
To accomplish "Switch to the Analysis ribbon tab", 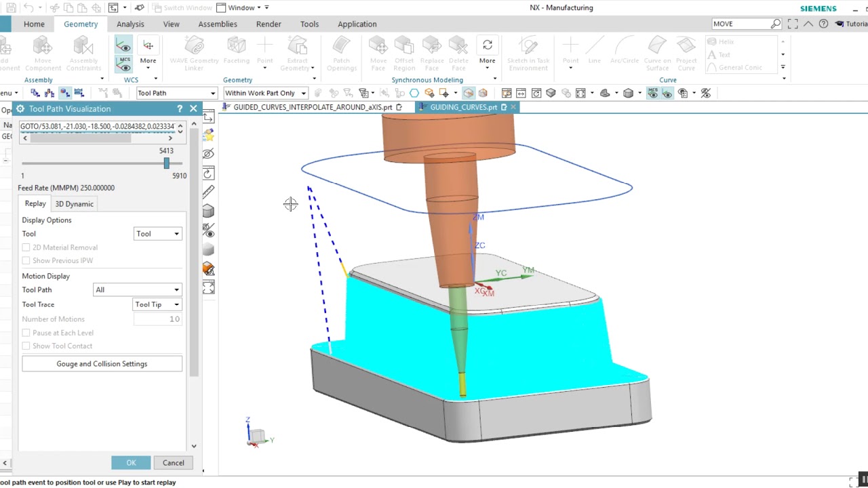I will 130,24.
